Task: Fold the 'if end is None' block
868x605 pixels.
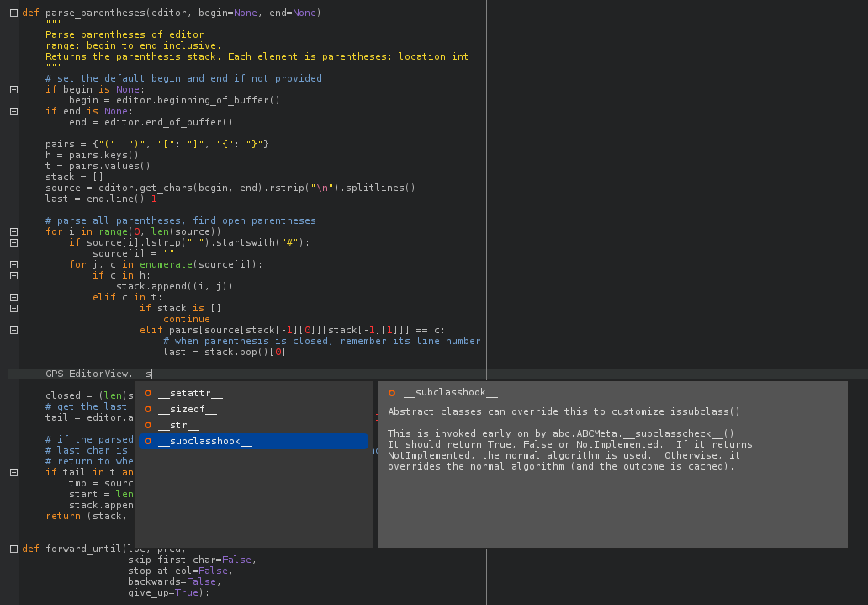Action: (x=13, y=111)
